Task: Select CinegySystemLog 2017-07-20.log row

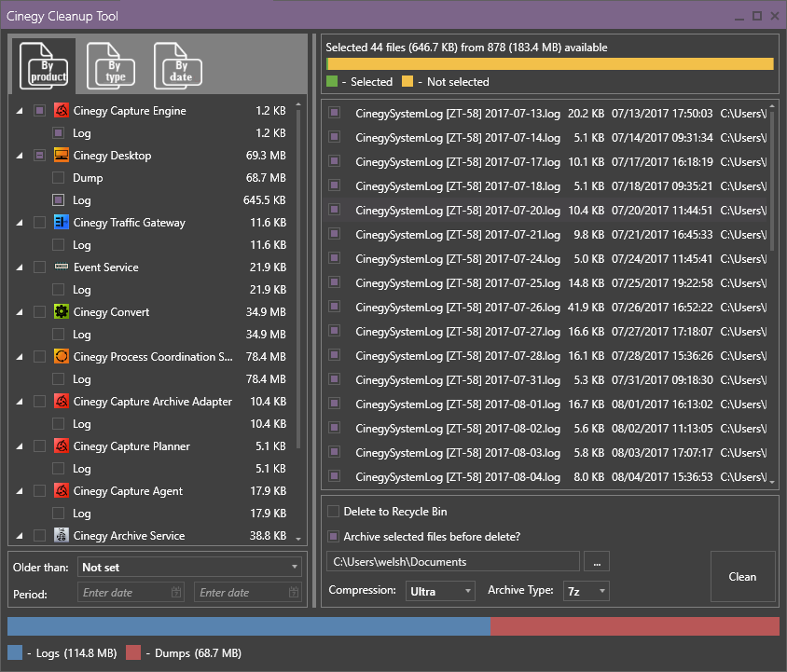Action: [545, 210]
